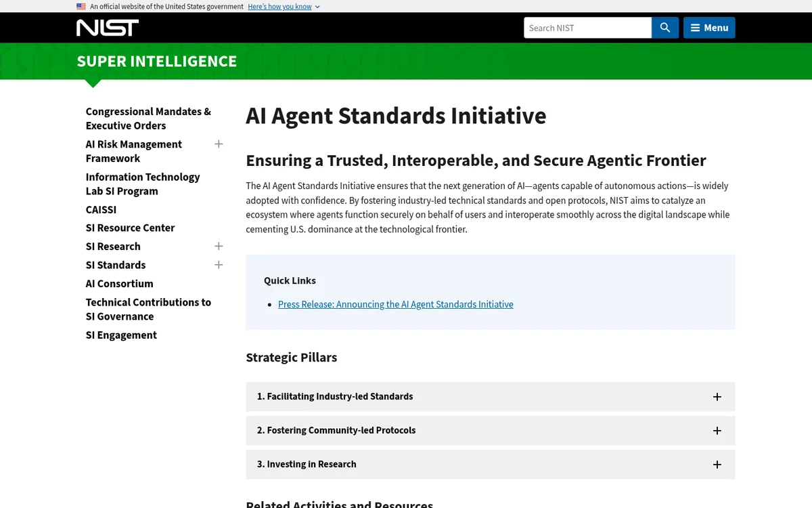Click the magnifying glass search button
This screenshot has height=508, width=812.
[x=665, y=28]
